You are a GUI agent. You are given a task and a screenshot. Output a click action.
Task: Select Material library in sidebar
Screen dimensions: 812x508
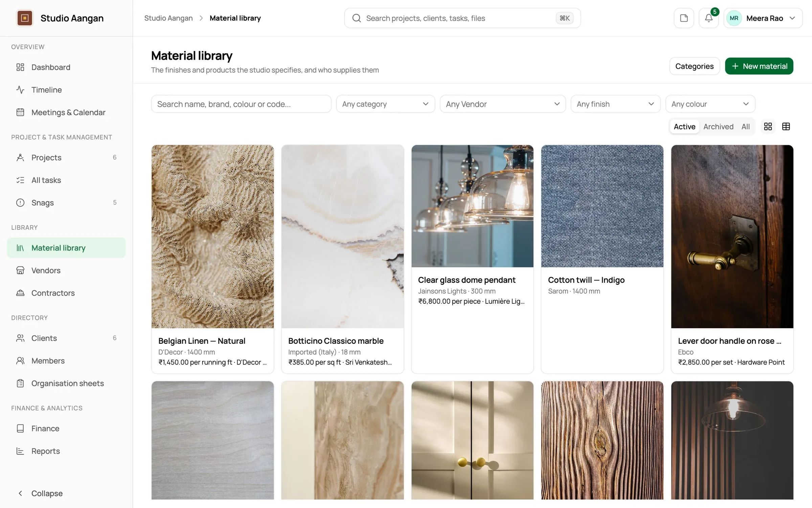pyautogui.click(x=66, y=248)
